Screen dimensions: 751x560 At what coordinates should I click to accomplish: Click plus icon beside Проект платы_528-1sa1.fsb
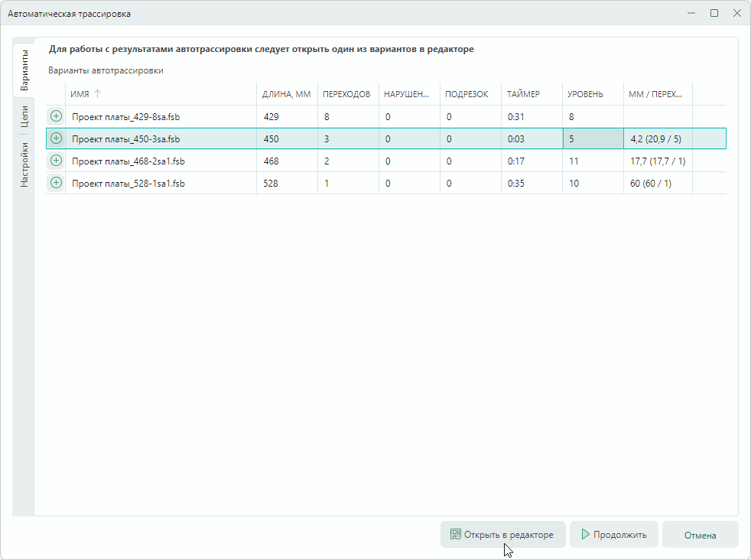click(56, 183)
